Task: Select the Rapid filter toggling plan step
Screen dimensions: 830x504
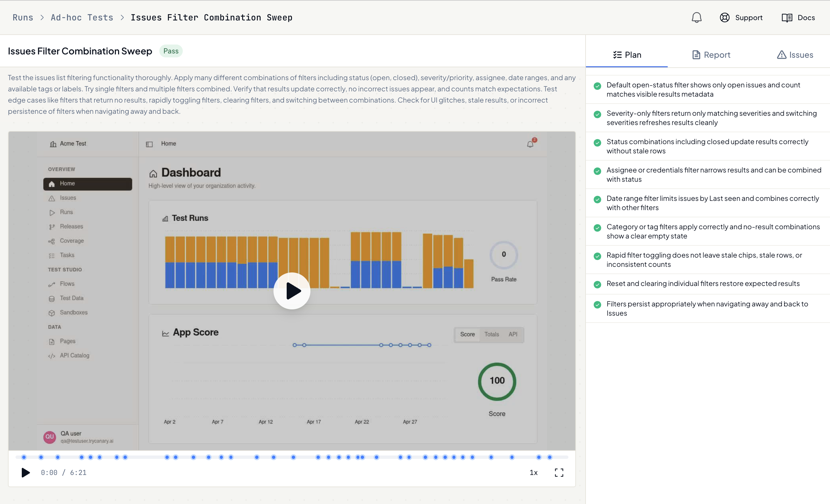Action: pos(707,259)
